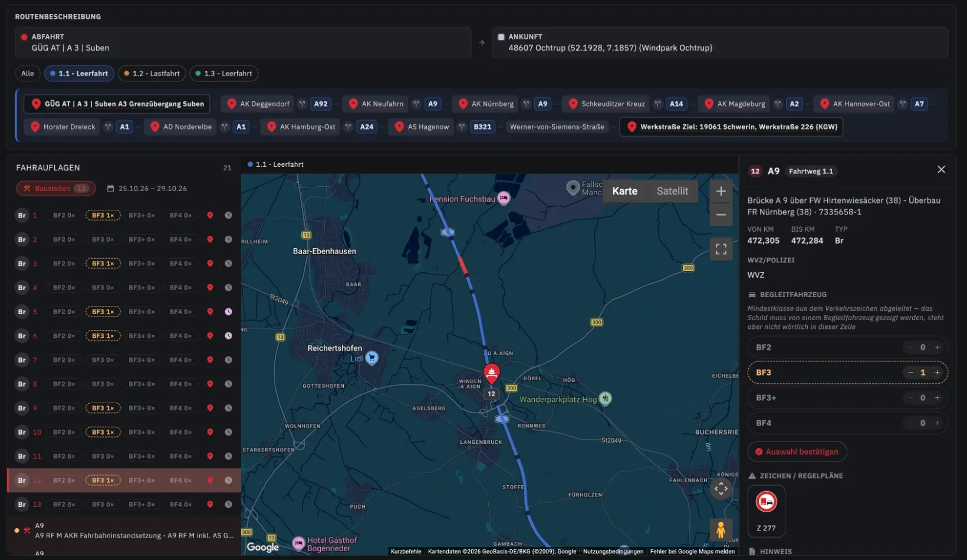967x560 pixels.
Task: Click AK Deggendorf waypoint chip
Action: pyautogui.click(x=258, y=104)
